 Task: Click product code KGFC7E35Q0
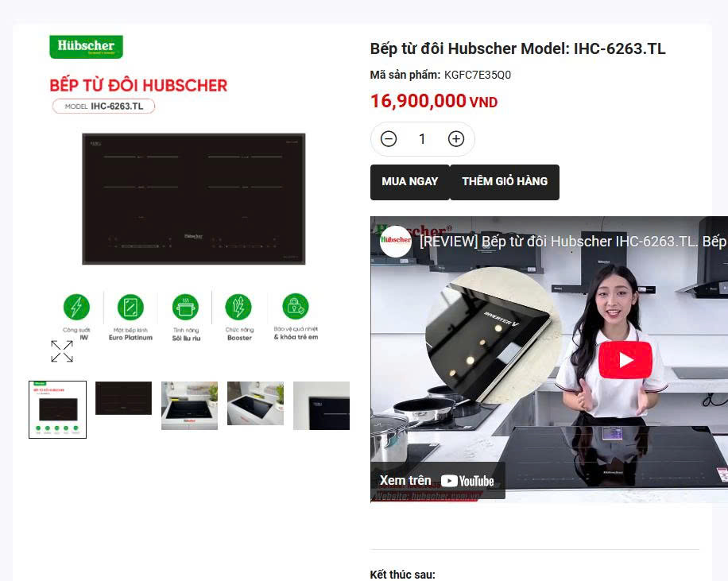[478, 75]
